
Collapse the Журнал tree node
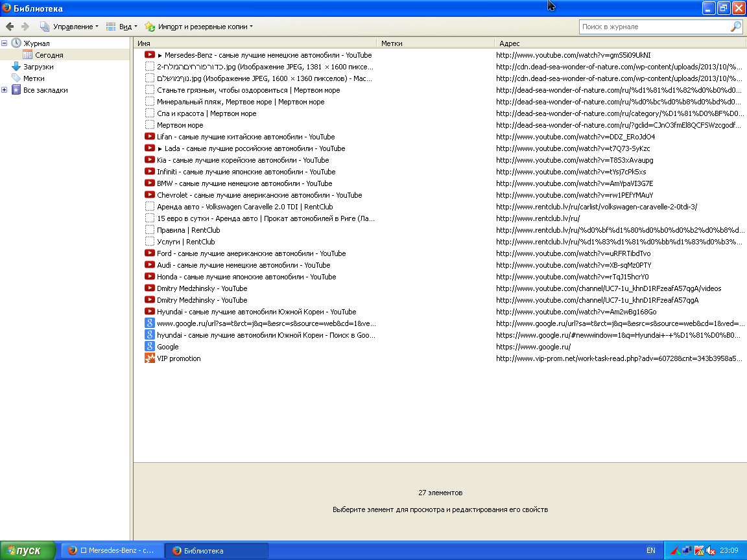click(5, 43)
